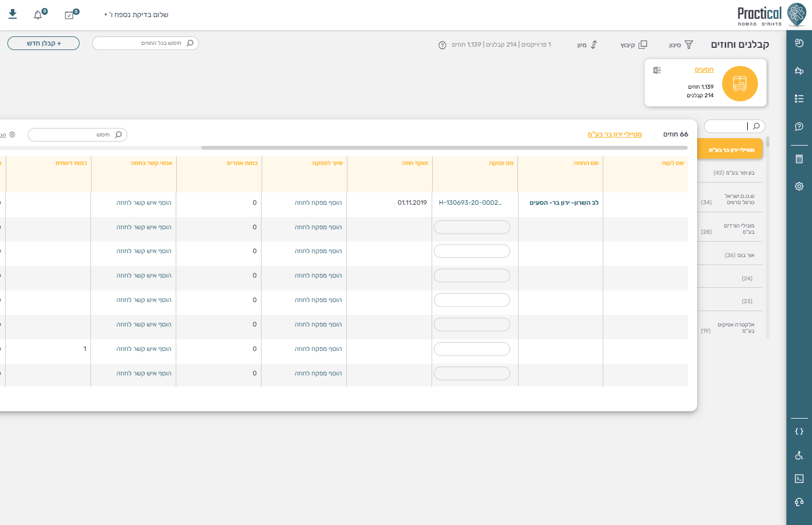Screen dimensions: 812x525
Task: Open the notifications bell
Action: pyautogui.click(x=38, y=15)
